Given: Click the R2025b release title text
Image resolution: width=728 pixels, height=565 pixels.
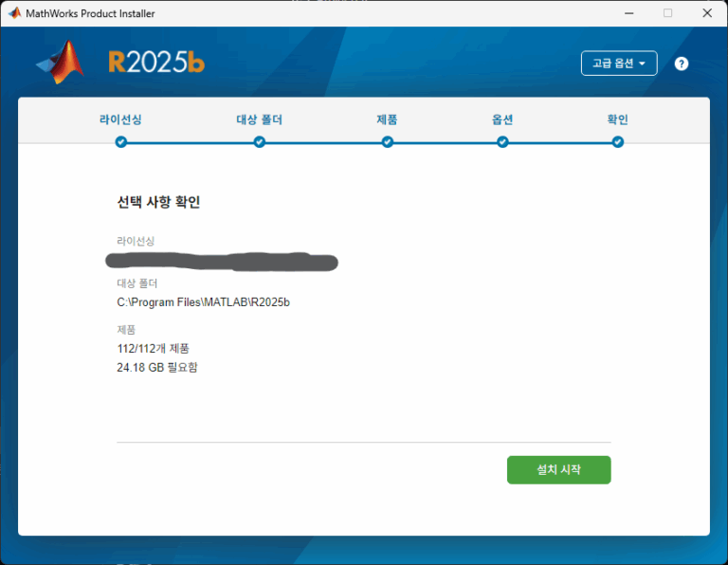Looking at the screenshot, I should [156, 63].
